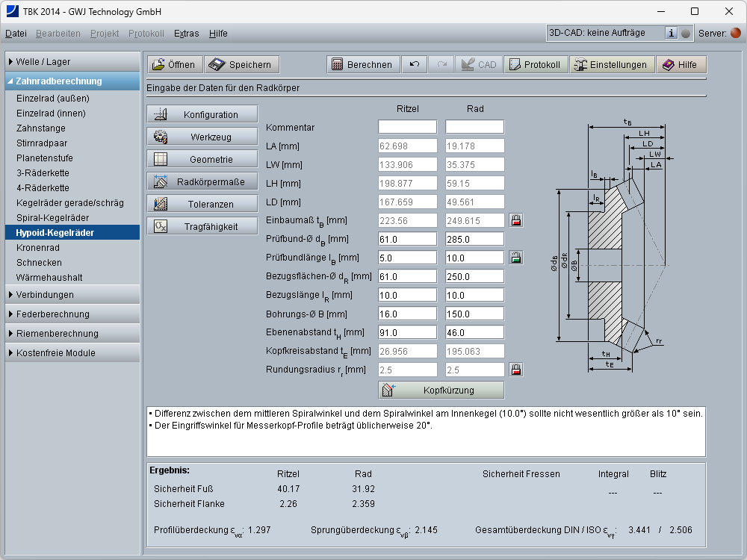
Task: Run calculation with Berechnen button
Action: pos(362,65)
